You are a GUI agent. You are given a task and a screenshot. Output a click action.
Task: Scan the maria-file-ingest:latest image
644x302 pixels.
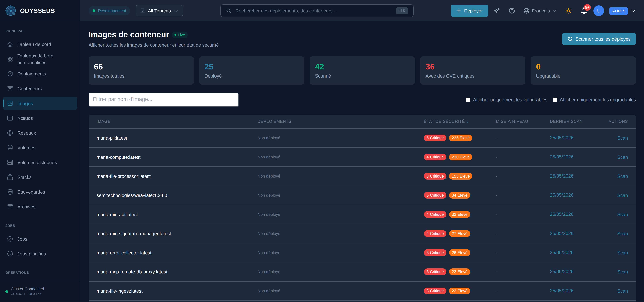622,291
